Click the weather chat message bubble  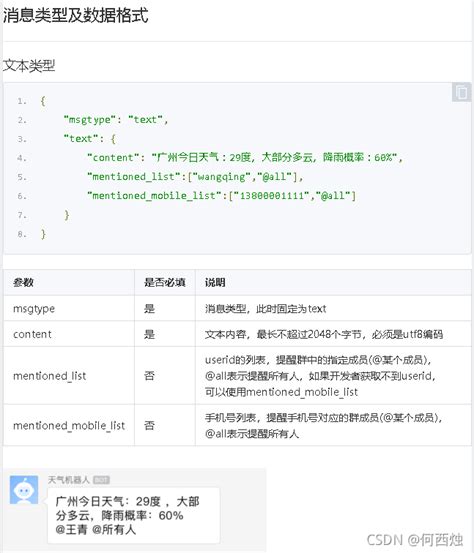pyautogui.click(x=134, y=515)
